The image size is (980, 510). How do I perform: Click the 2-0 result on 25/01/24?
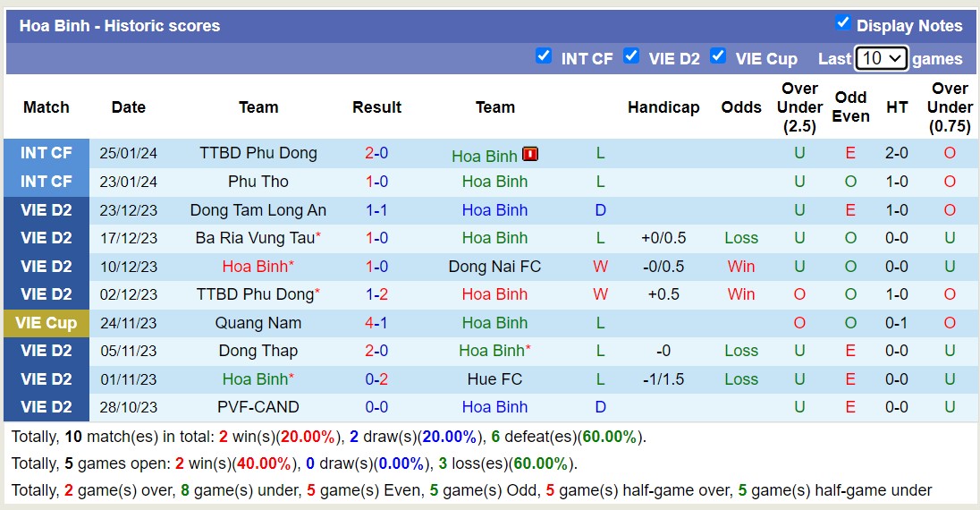click(x=376, y=153)
